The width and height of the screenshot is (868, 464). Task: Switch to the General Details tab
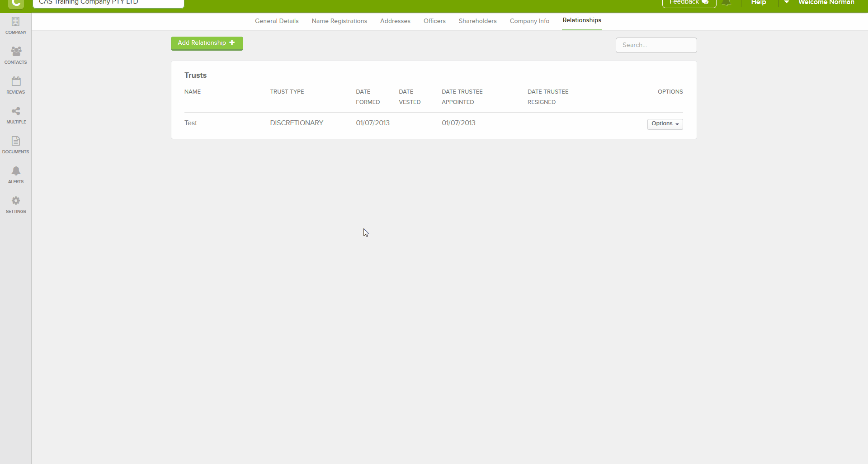pyautogui.click(x=277, y=21)
